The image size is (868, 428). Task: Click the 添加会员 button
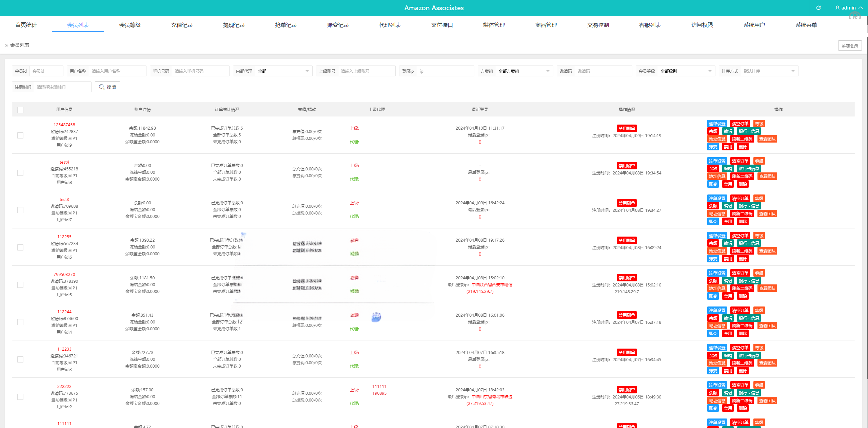tap(850, 45)
